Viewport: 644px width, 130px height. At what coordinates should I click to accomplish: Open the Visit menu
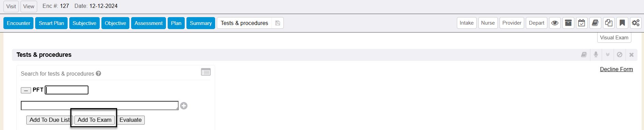11,6
